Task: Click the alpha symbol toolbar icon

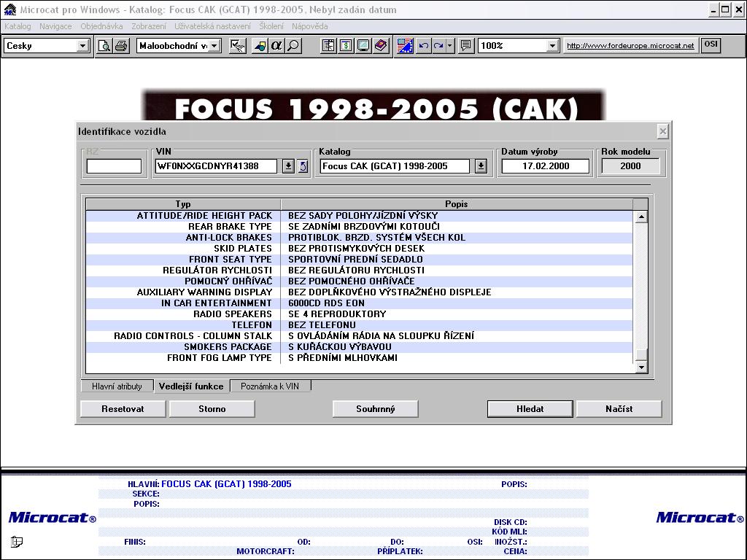Action: pyautogui.click(x=276, y=46)
